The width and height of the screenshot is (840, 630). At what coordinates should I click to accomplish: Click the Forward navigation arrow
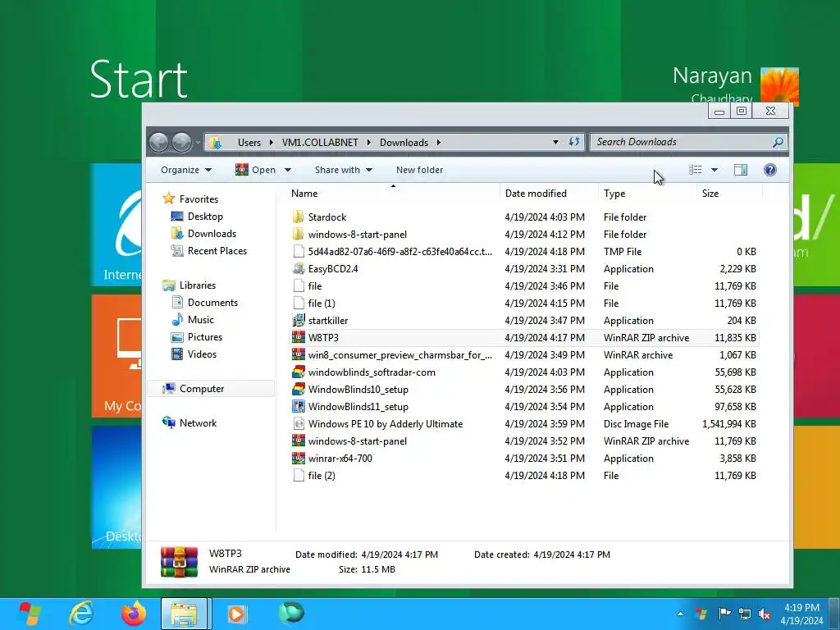tap(181, 142)
